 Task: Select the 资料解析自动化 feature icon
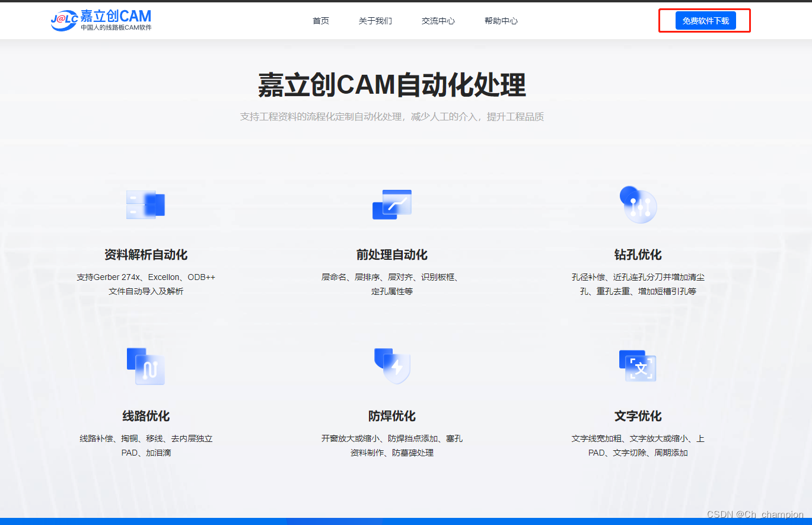[x=145, y=204]
